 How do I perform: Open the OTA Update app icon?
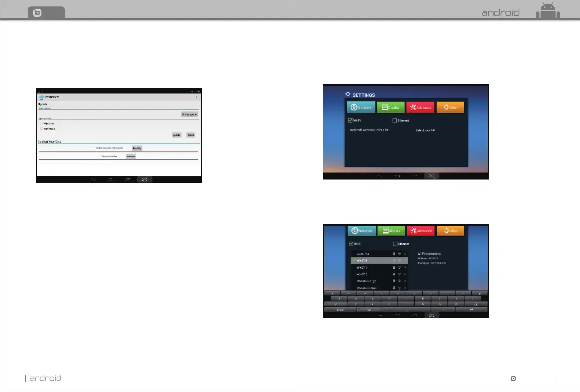(41, 97)
